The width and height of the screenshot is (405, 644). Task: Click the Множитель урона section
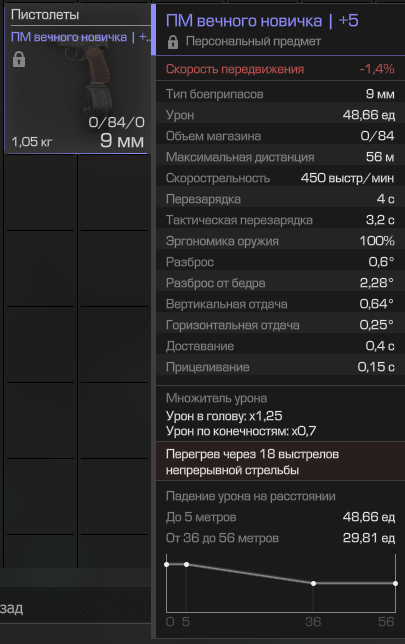coord(280,414)
